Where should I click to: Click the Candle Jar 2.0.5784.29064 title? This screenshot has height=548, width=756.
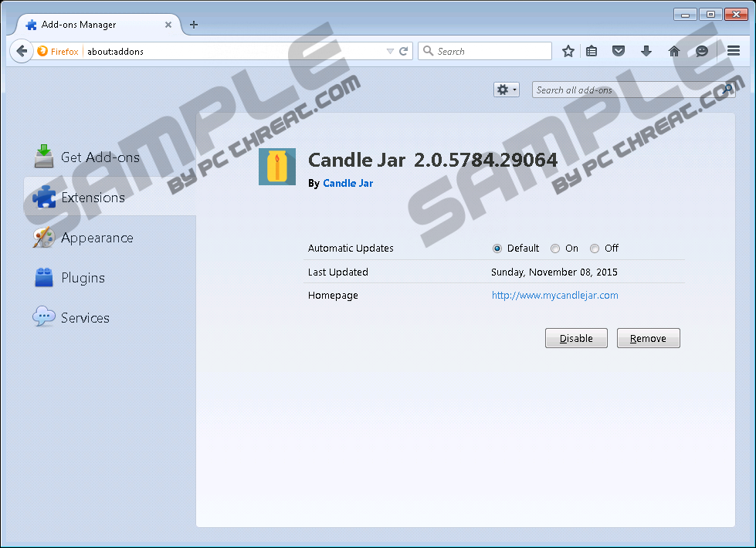tap(432, 160)
